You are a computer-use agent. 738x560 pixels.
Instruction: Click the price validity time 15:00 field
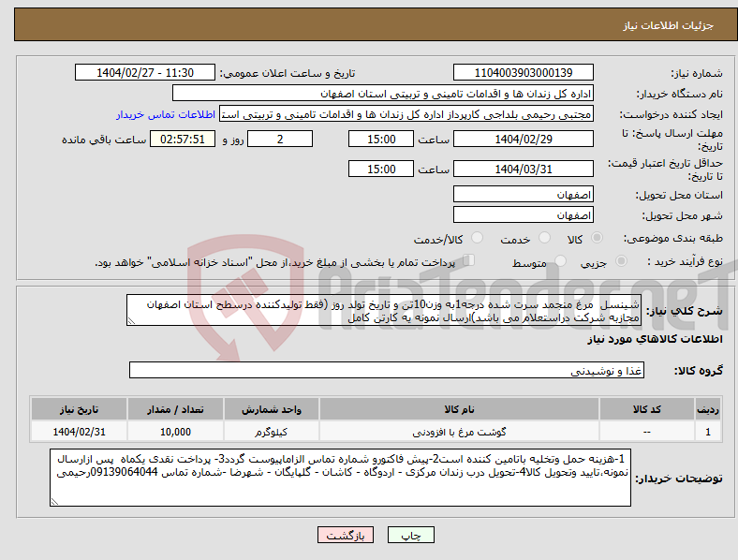click(x=381, y=169)
